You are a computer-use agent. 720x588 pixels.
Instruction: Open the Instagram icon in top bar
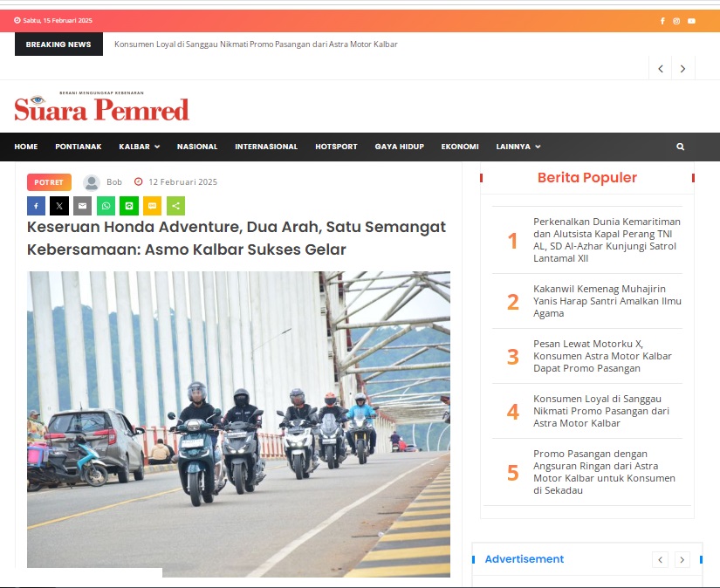(676, 21)
